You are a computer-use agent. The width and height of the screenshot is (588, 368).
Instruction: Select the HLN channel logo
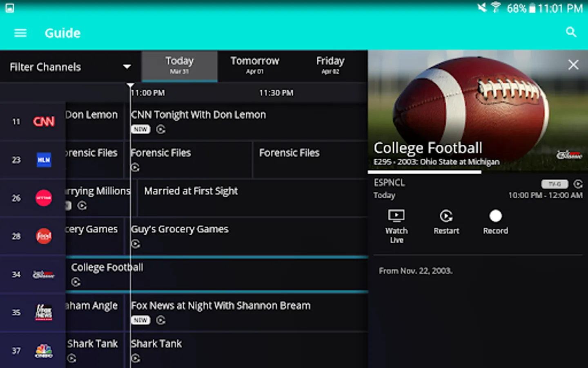click(44, 160)
